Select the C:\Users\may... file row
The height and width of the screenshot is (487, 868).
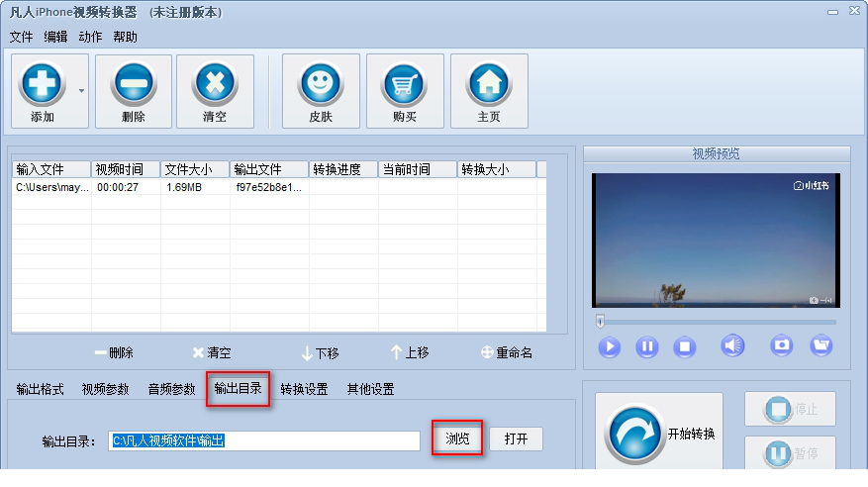[x=279, y=188]
